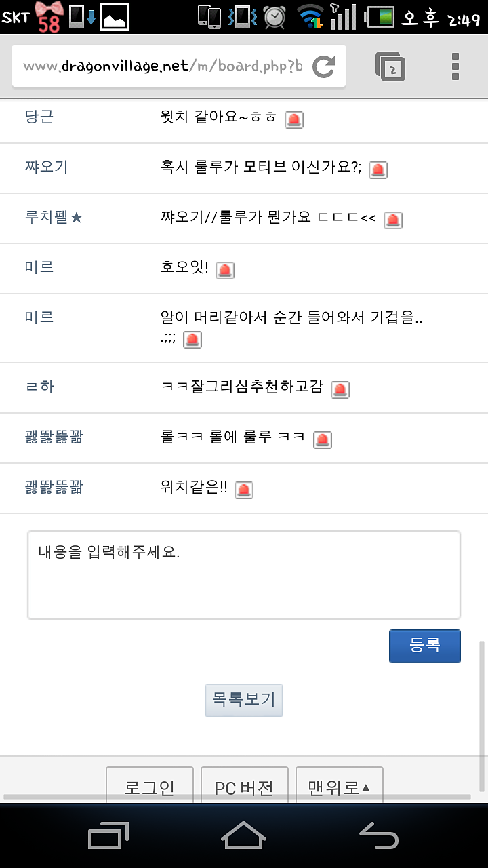Jump to top with 맨위로 button
The height and width of the screenshot is (868, 488).
(x=340, y=787)
